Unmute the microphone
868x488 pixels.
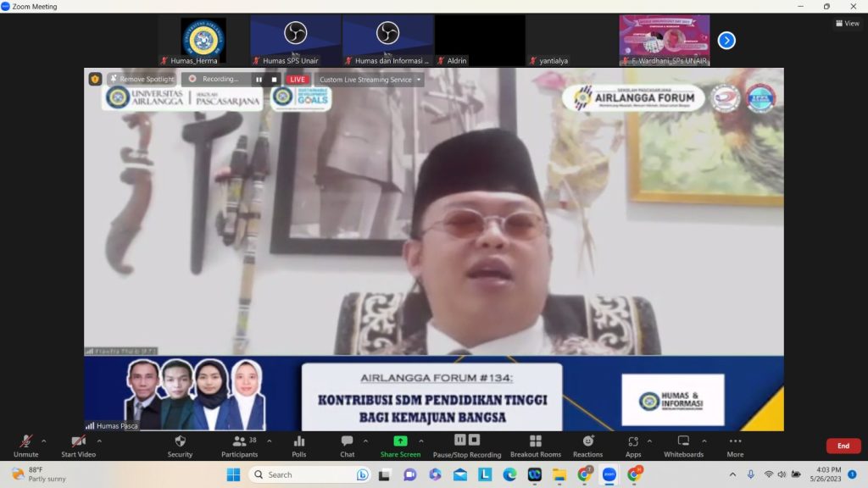pyautogui.click(x=25, y=446)
